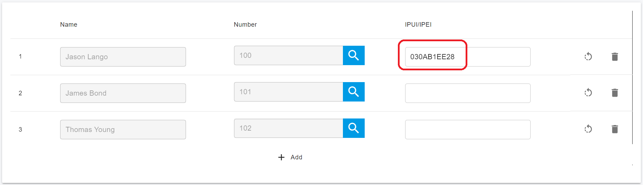Focus the IPUI/IPEI field containing 030AB1EE28

467,57
